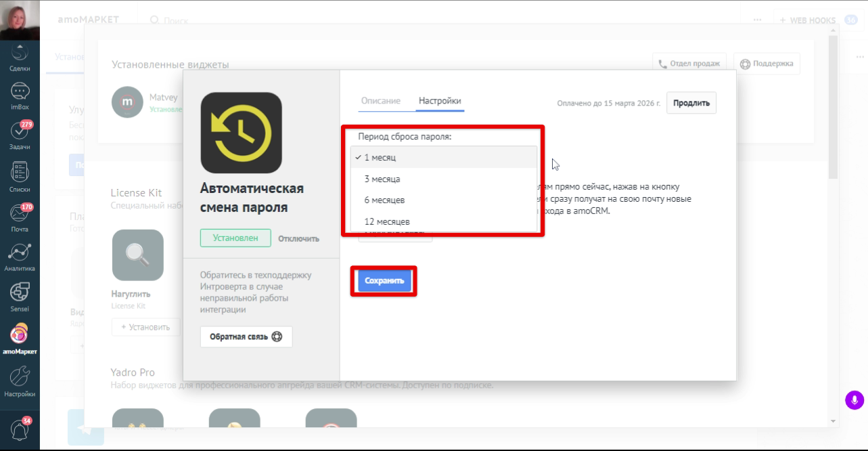The height and width of the screenshot is (451, 868).
Task: Click the Установлен status button
Action: pyautogui.click(x=235, y=238)
